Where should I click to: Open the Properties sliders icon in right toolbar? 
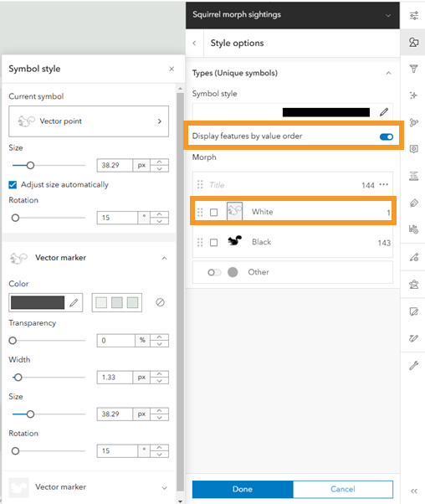pos(414,15)
